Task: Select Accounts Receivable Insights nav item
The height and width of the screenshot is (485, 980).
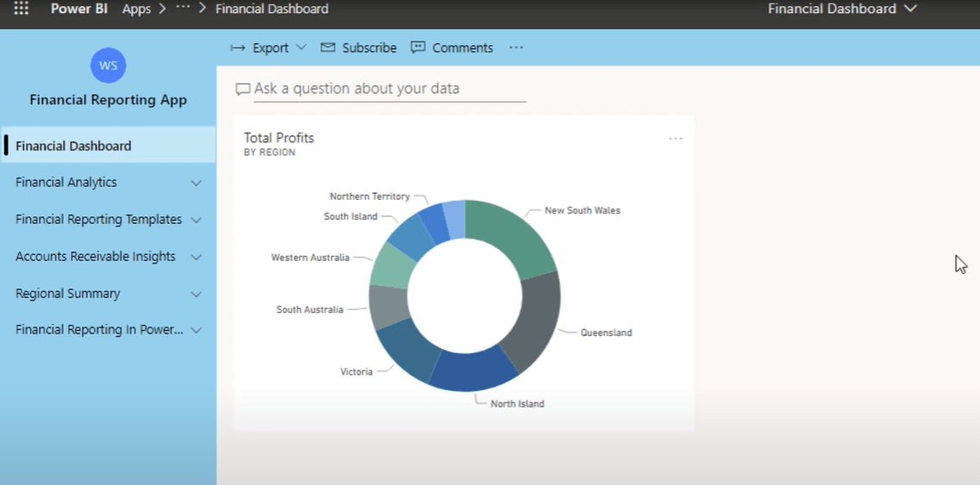Action: point(96,256)
